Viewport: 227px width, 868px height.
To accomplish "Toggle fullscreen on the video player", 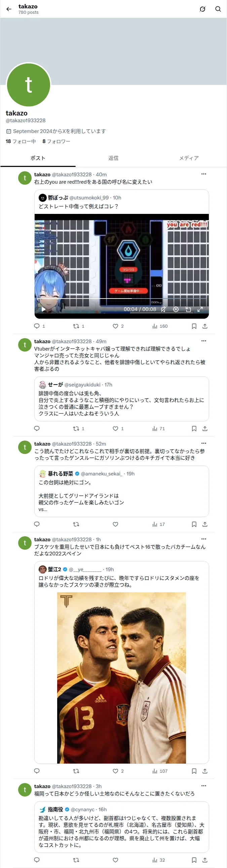I will [200, 309].
